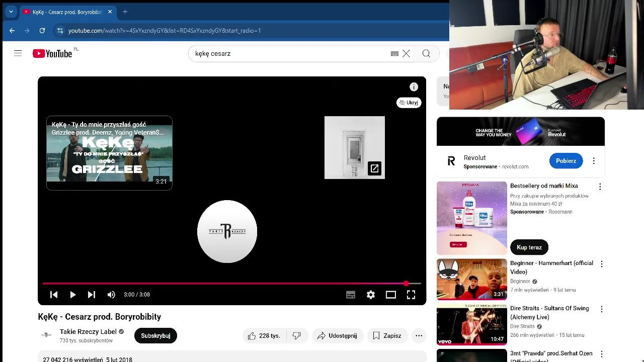Viewport: 644px width, 362px height.
Task: Click the browser back arrow
Action: [x=12, y=30]
